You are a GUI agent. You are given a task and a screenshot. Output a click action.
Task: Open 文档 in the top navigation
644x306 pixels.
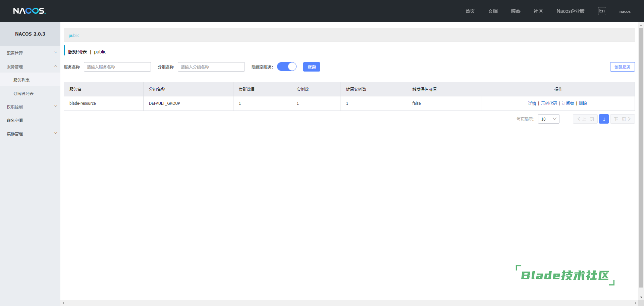(493, 11)
